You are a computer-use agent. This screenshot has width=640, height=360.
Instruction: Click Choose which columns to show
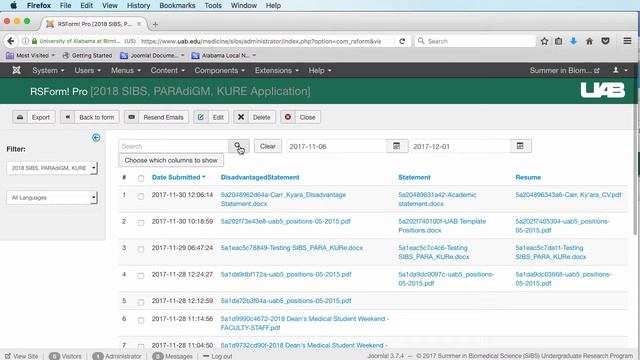point(171,160)
